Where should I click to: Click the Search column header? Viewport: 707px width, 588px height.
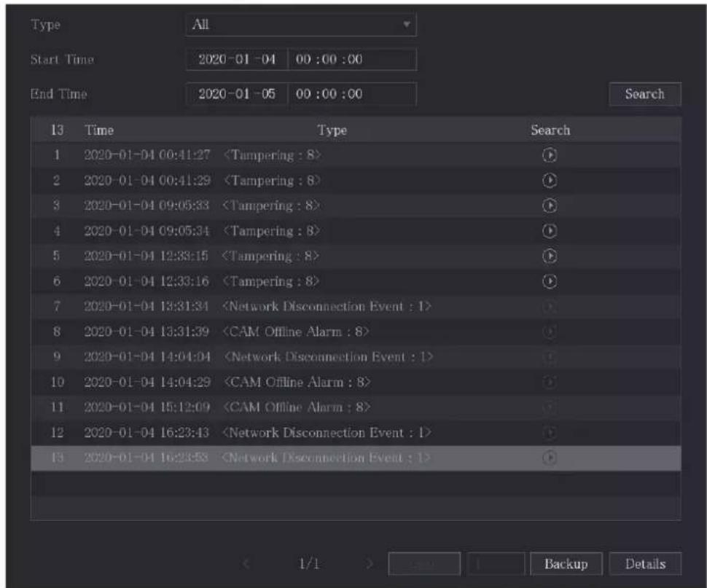click(550, 130)
